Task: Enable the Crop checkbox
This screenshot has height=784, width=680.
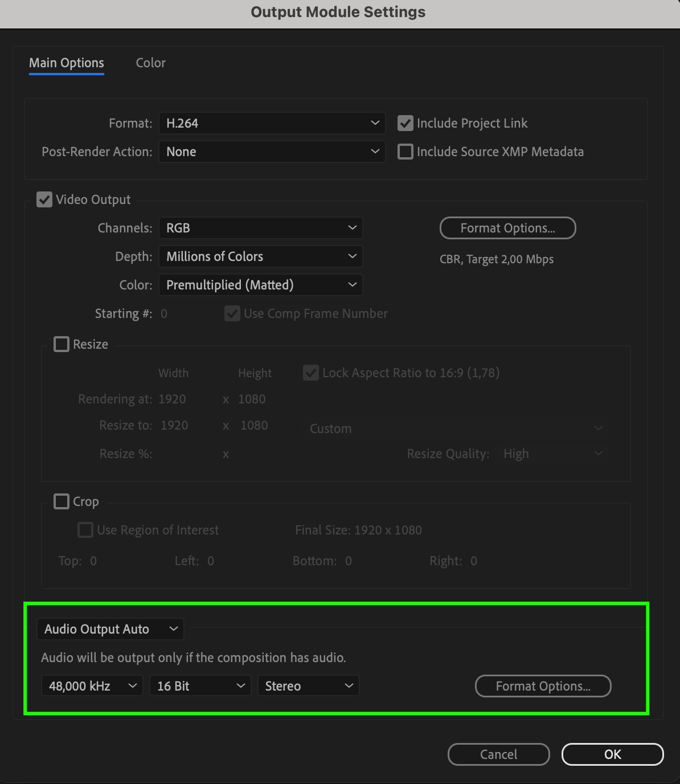Action: 62,501
